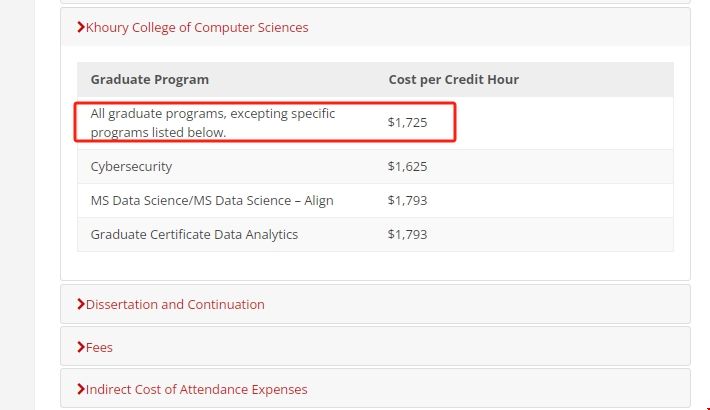Click the chevron beside Indirect Cost of Attendance
Image resolution: width=710 pixels, height=410 pixels.
81,389
